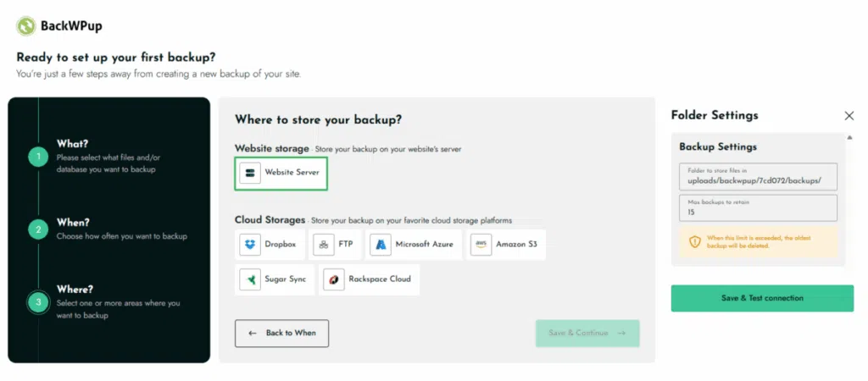Click the Dropbox logo icon
This screenshot has width=868, height=381.
click(250, 245)
